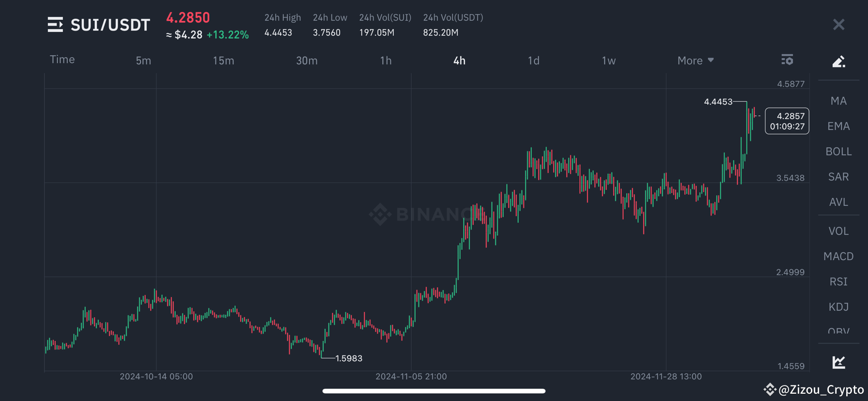868x401 pixels.
Task: Switch to the 1d timeframe tab
Action: pyautogui.click(x=533, y=60)
